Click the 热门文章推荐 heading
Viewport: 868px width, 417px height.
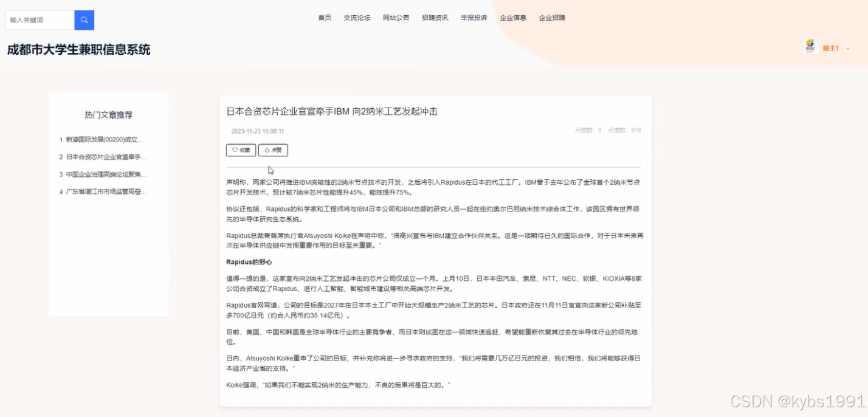pyautogui.click(x=108, y=114)
